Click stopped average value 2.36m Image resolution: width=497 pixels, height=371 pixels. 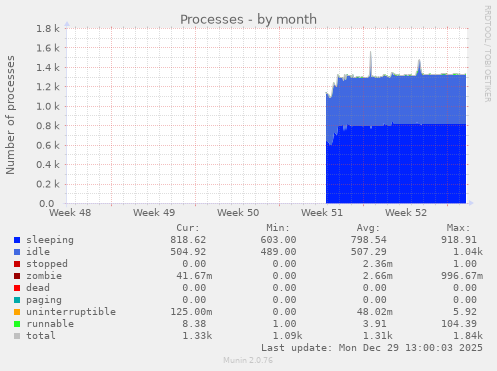pos(378,264)
